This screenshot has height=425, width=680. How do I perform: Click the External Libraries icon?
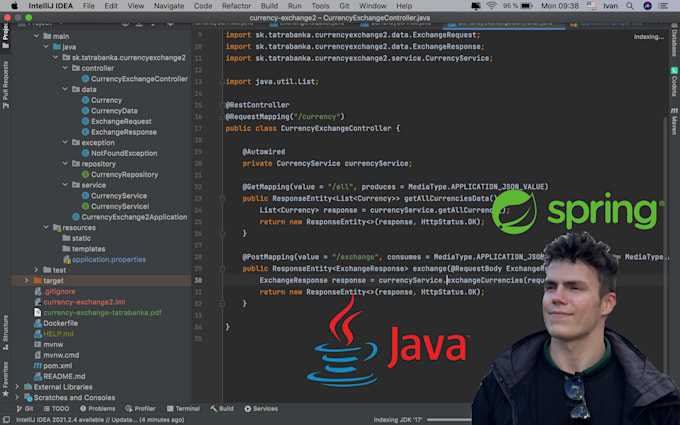tap(28, 386)
